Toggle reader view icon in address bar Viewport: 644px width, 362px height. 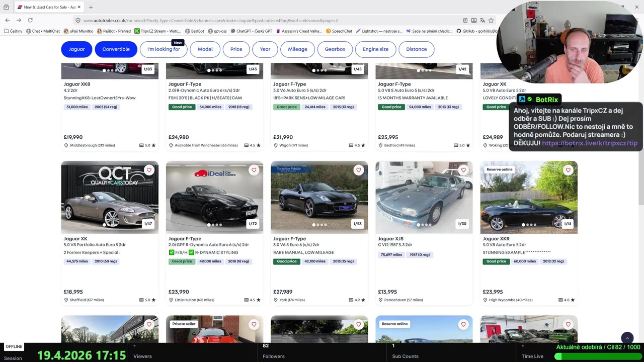tap(465, 21)
